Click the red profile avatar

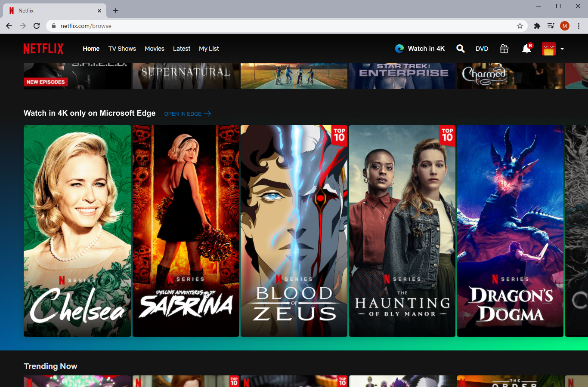coord(549,49)
